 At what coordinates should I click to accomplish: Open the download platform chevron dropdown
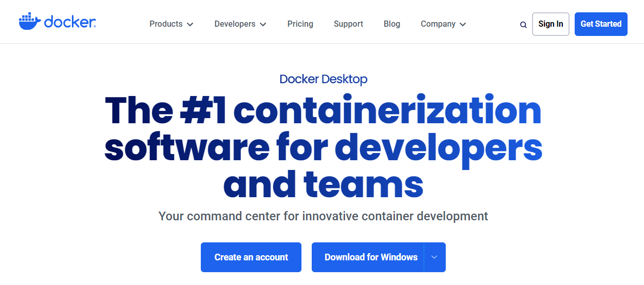click(434, 257)
